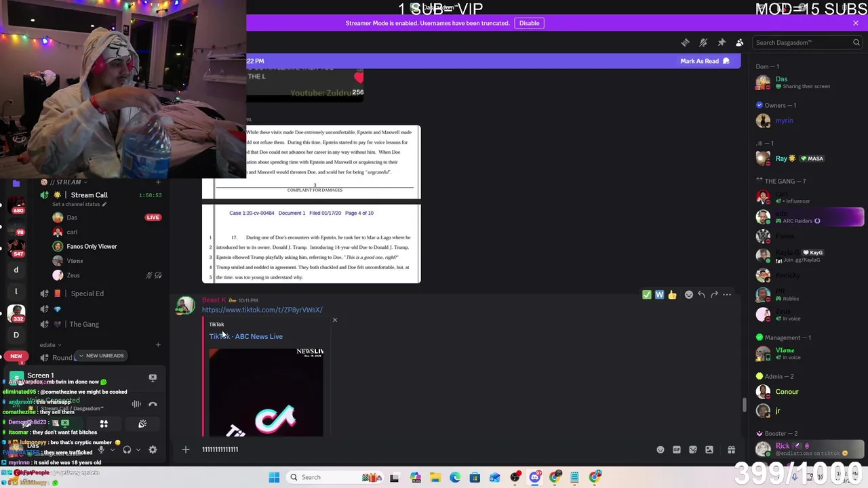The height and width of the screenshot is (488, 868).
Task: Open the Threads icon in channel header
Action: pyautogui.click(x=685, y=43)
